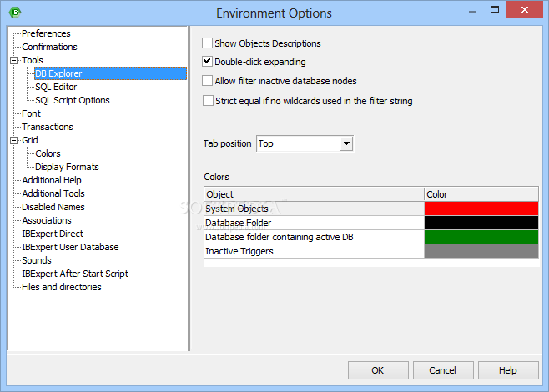This screenshot has width=549, height=392.
Task: Tick Strict equal if no wildcards checkbox
Action: (208, 101)
